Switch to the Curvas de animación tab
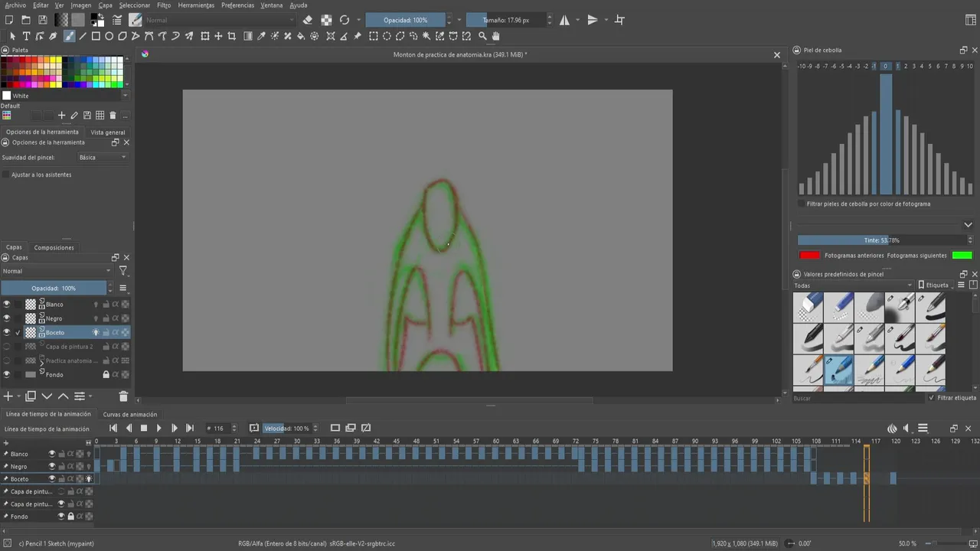Image resolution: width=980 pixels, height=551 pixels. point(130,414)
